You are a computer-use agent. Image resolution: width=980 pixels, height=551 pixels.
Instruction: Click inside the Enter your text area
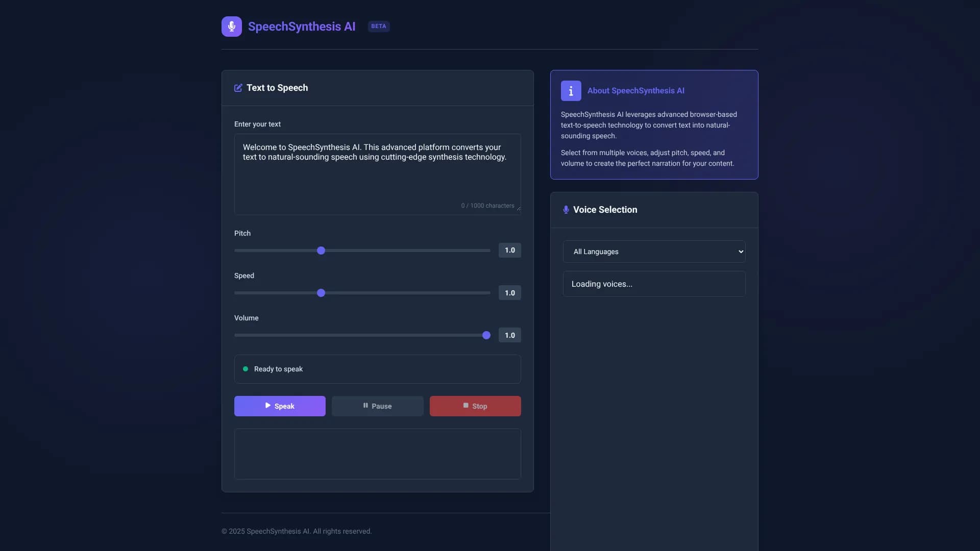377,173
